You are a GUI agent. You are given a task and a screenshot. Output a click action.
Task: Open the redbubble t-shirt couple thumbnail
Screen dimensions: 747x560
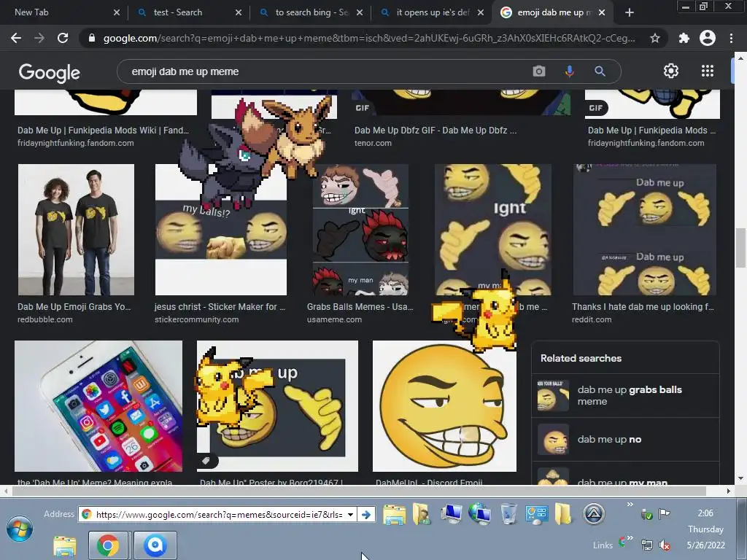click(x=76, y=230)
